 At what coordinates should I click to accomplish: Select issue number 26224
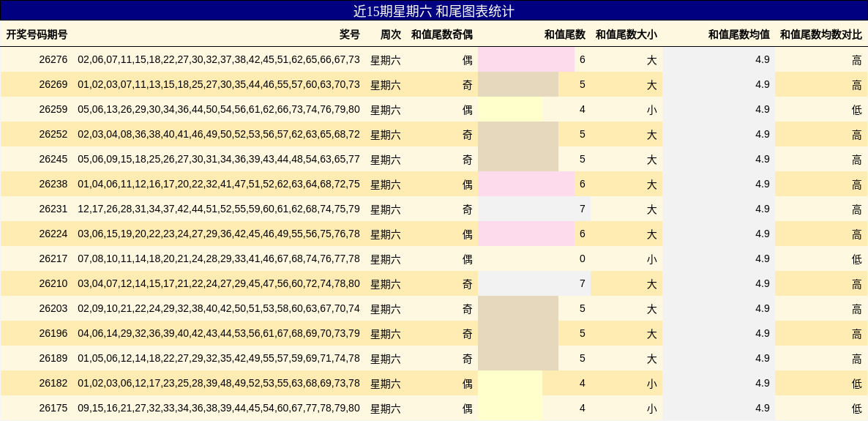click(x=53, y=234)
